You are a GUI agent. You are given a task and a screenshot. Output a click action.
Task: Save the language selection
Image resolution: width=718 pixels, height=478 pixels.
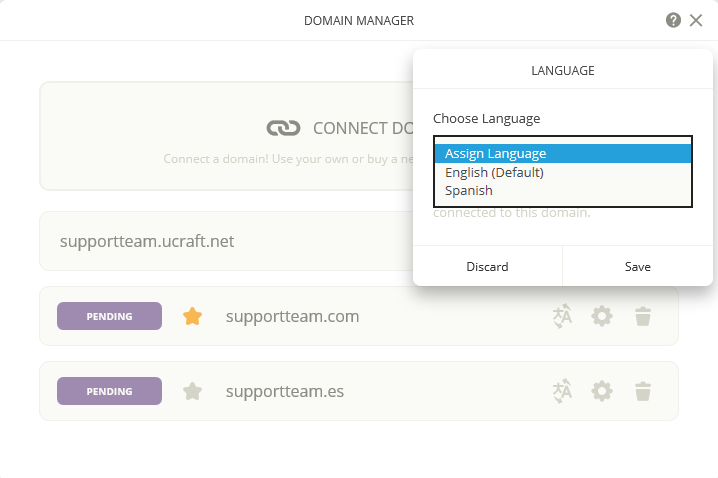pos(637,267)
